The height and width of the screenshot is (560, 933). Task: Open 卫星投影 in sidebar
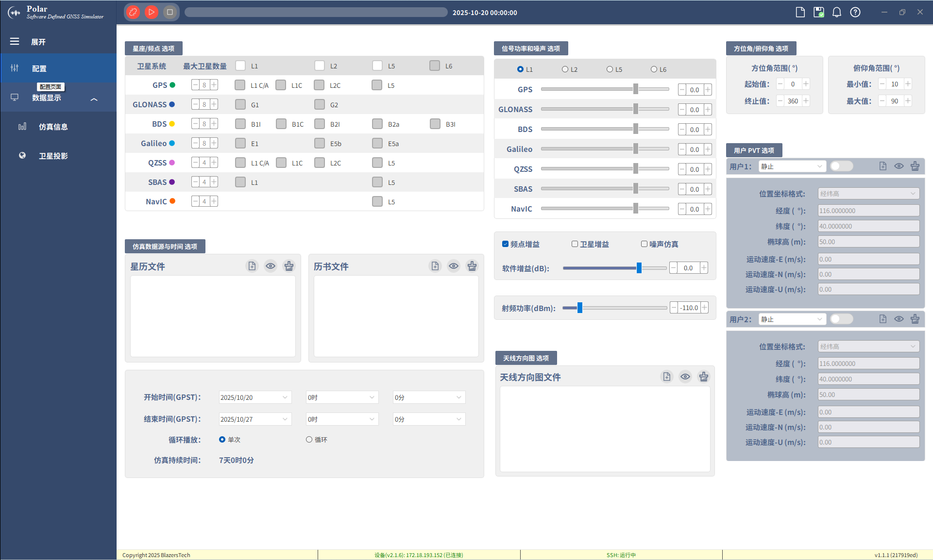58,156
